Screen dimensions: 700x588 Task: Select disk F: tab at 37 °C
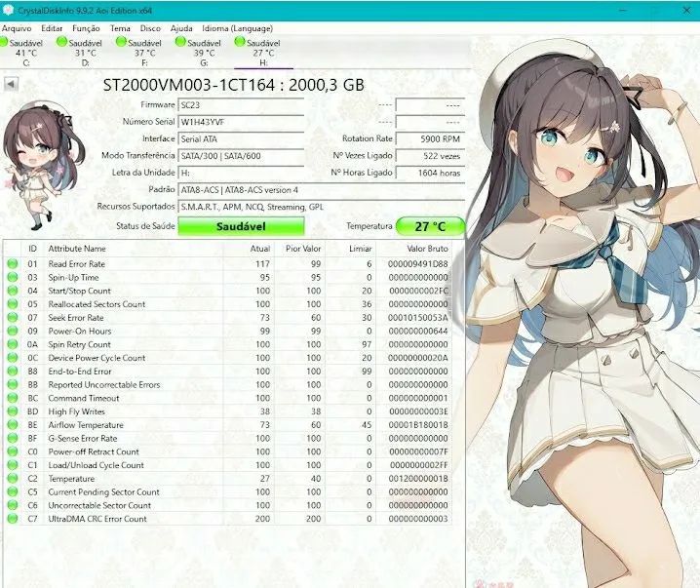(x=144, y=53)
